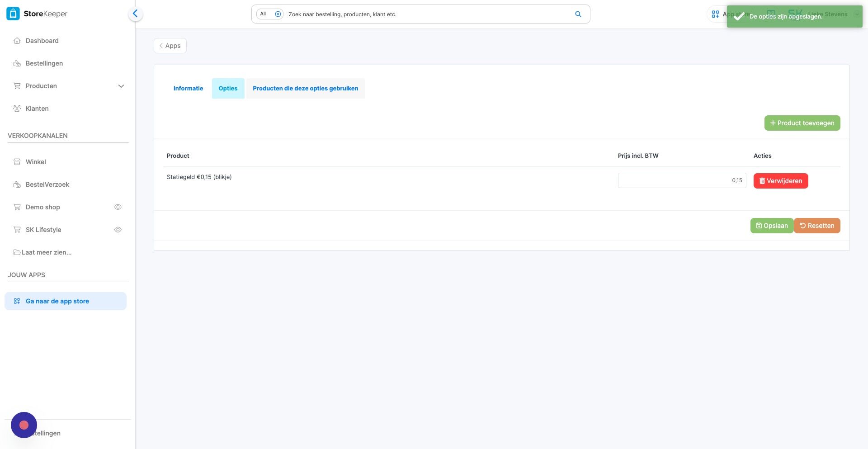
Task: Click the folder icon beside Laat meer zien
Action: pos(17,252)
